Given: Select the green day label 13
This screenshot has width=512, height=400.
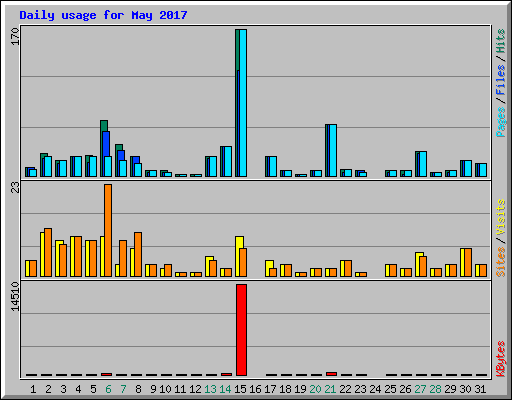Looking at the screenshot, I should coord(210,389).
